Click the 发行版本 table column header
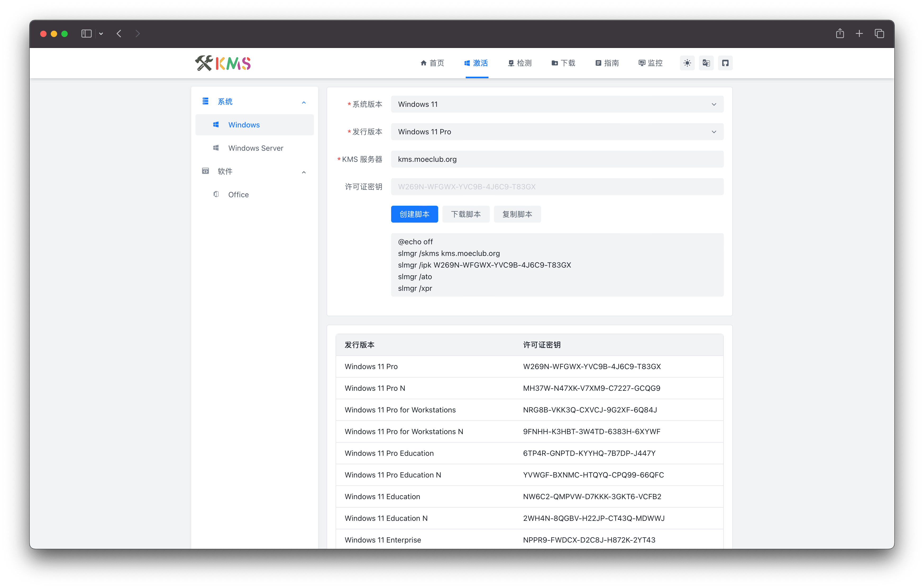This screenshot has width=924, height=588. click(x=360, y=345)
